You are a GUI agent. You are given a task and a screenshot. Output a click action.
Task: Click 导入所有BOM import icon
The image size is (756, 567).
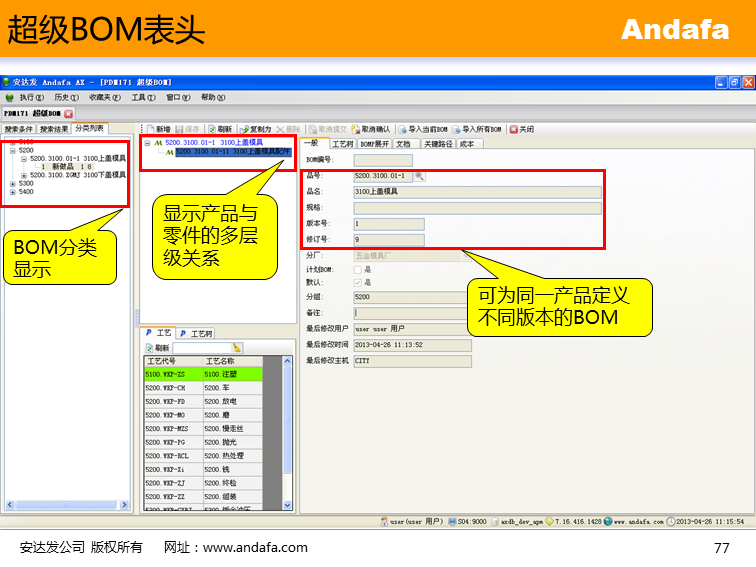click(456, 129)
